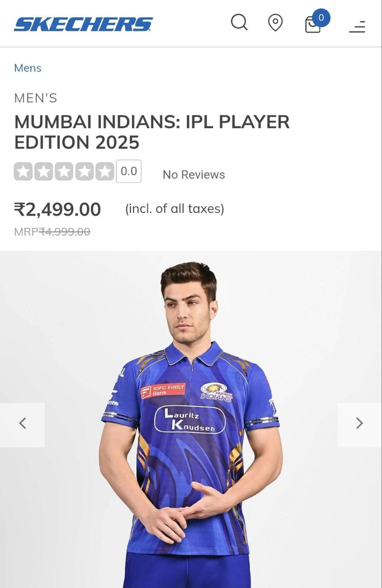
Task: Select the fourth rating star
Action: click(x=84, y=171)
